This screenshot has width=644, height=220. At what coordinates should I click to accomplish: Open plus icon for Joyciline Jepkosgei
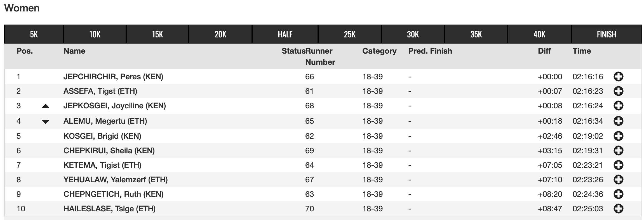coord(618,106)
